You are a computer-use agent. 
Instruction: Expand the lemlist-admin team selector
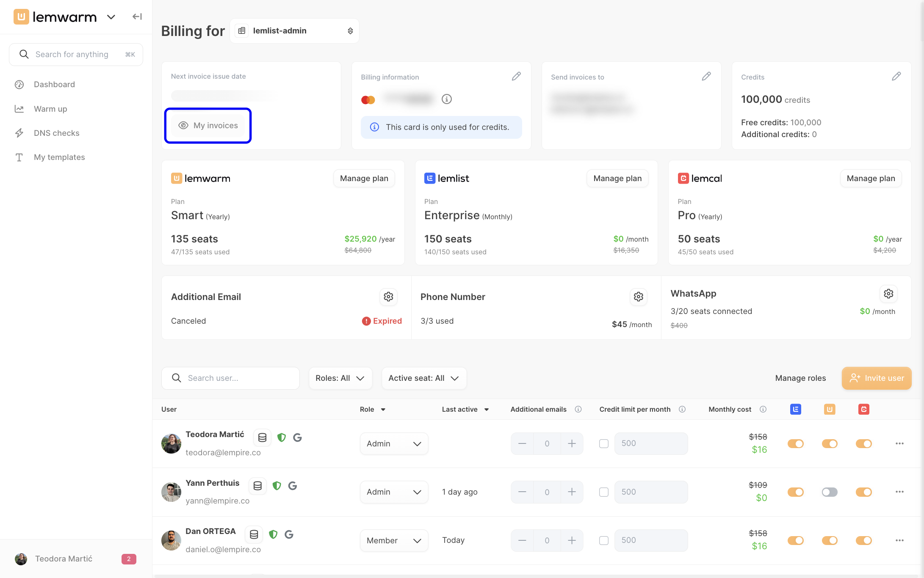[x=295, y=31]
